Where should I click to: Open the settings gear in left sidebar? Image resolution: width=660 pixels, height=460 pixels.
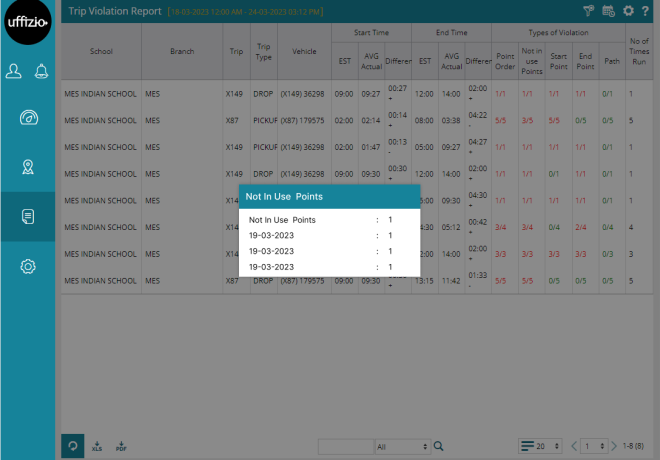click(x=28, y=266)
